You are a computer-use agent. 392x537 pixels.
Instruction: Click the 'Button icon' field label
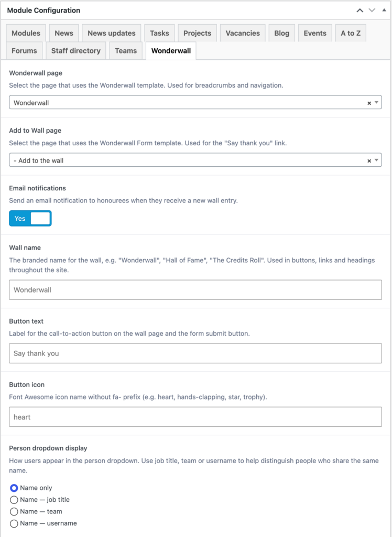click(27, 384)
